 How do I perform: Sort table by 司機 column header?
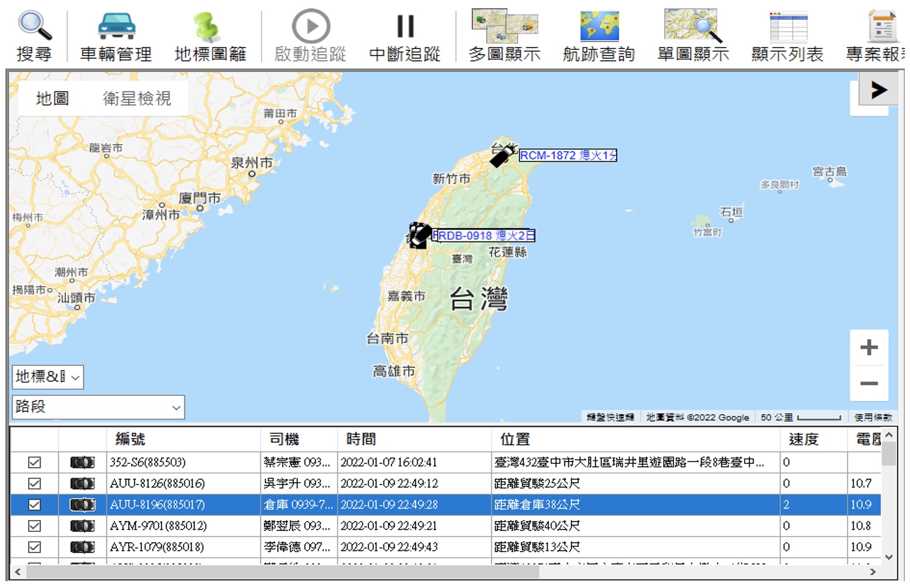299,439
